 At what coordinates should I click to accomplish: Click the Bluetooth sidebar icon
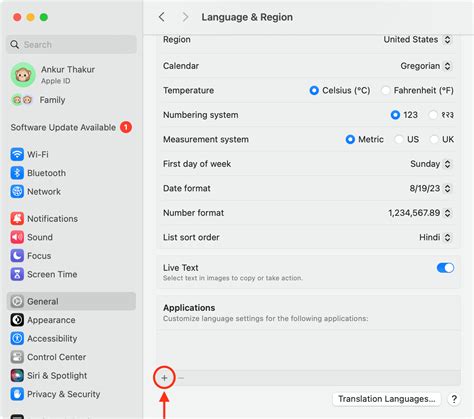point(17,173)
